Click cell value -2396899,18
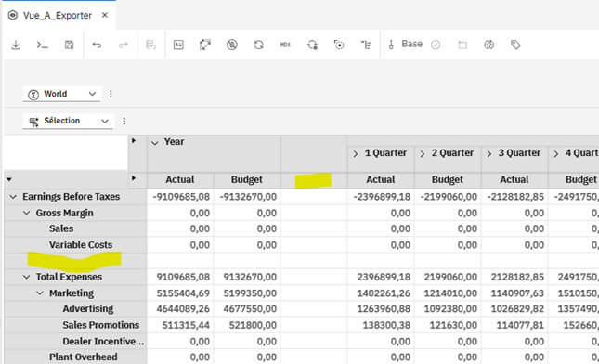 pyautogui.click(x=382, y=197)
